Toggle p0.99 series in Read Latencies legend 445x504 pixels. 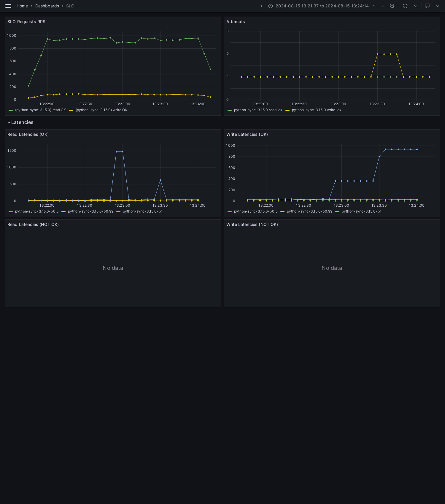pyautogui.click(x=90, y=211)
